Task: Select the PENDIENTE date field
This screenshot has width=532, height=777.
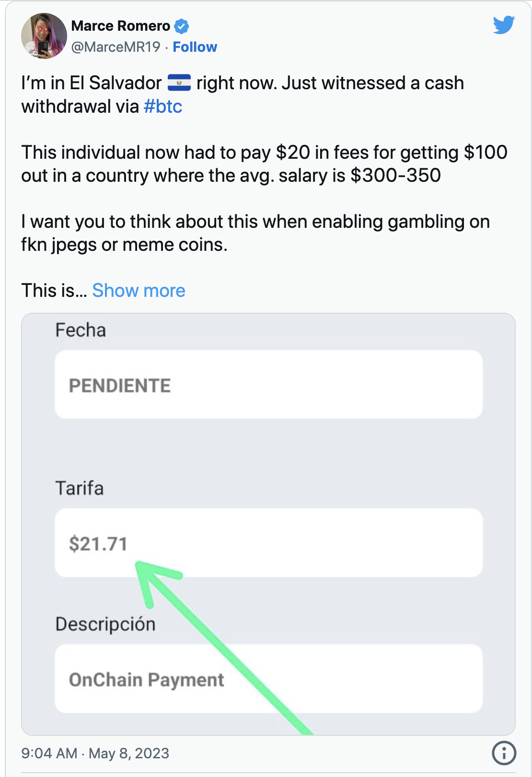Action: 268,385
